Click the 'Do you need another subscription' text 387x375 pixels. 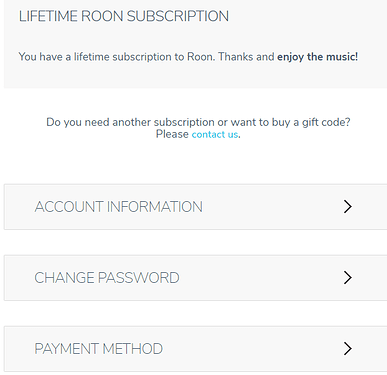198,122
